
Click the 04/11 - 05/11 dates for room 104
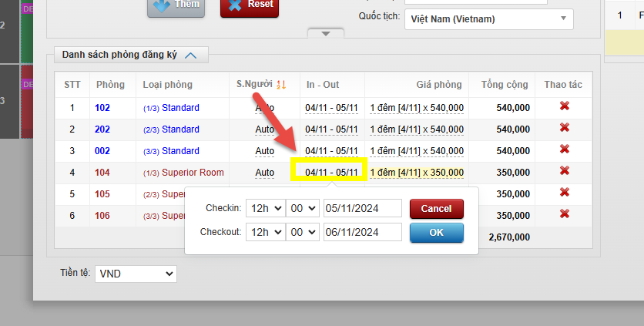pyautogui.click(x=331, y=172)
